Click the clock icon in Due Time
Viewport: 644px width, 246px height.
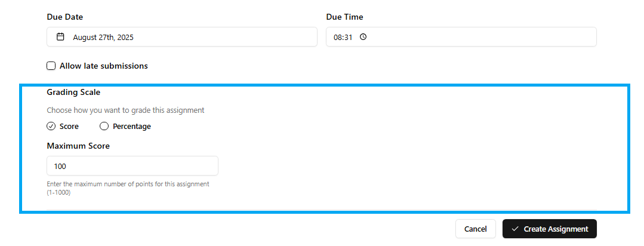point(363,37)
